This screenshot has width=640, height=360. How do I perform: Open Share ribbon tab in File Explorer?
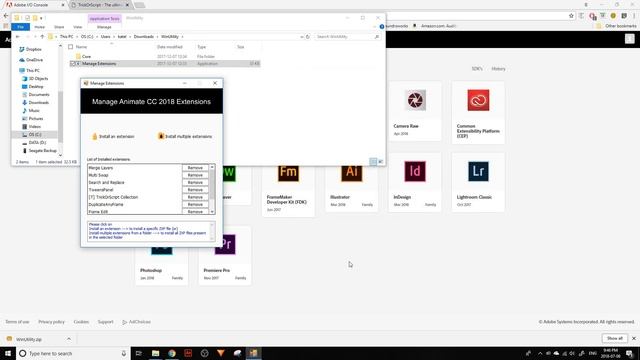(x=59, y=27)
